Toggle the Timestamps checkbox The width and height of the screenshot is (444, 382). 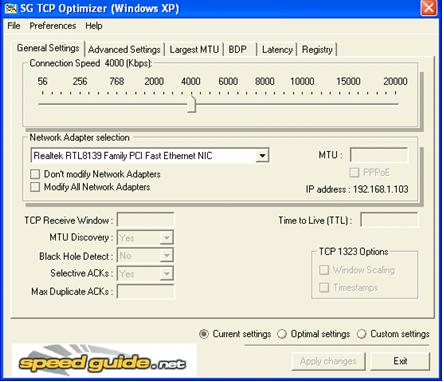point(324,287)
